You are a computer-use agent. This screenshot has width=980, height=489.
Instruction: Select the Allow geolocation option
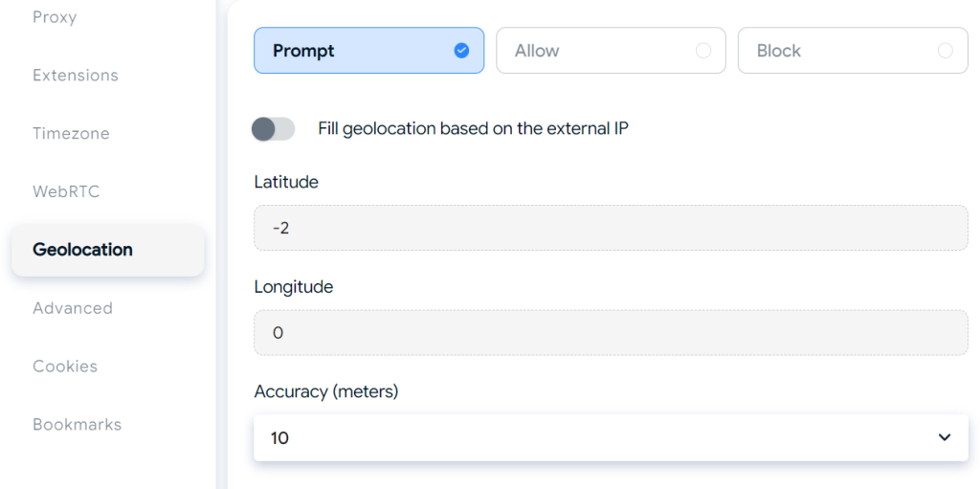tap(611, 51)
